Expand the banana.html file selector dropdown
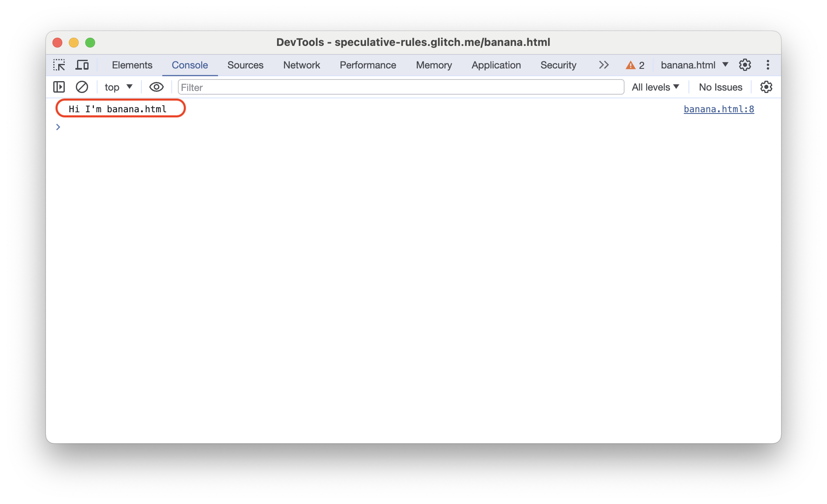 (x=727, y=66)
